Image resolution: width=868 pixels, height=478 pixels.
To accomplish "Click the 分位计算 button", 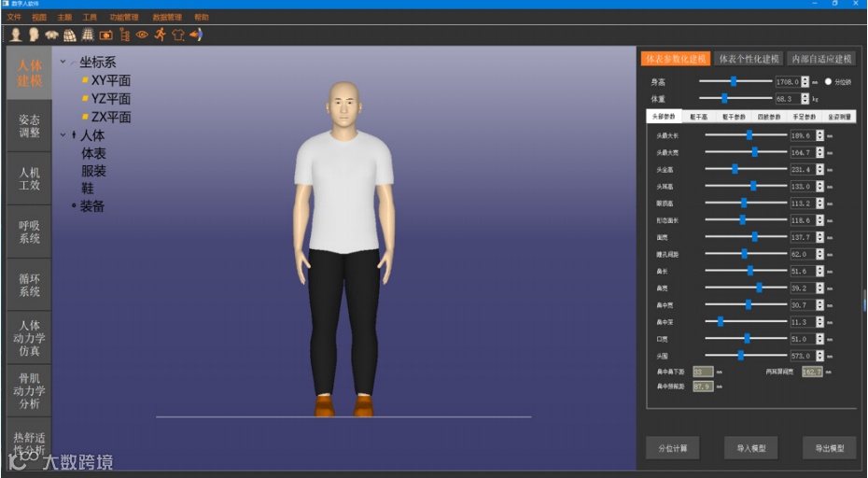I will point(673,448).
